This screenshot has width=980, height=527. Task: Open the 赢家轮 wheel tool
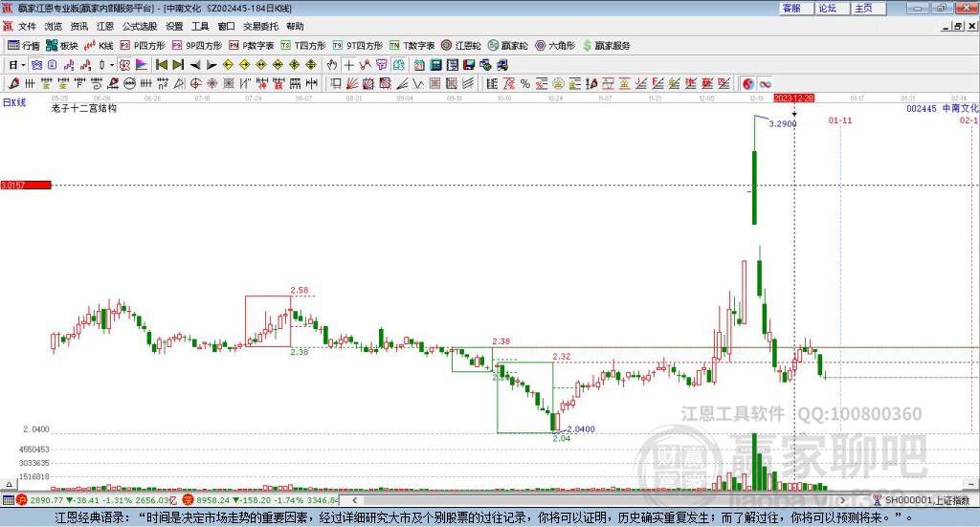pyautogui.click(x=507, y=46)
